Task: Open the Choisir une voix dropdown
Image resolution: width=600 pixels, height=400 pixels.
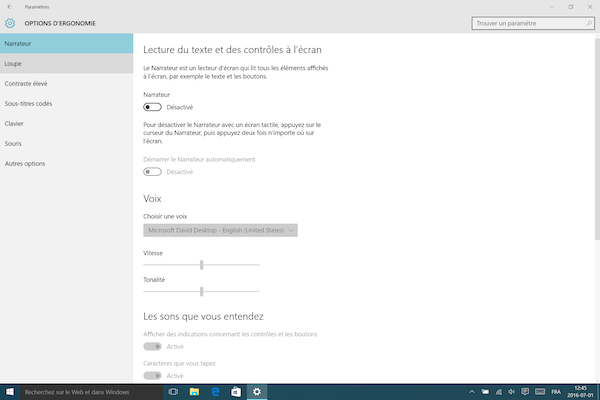Action: [220, 230]
